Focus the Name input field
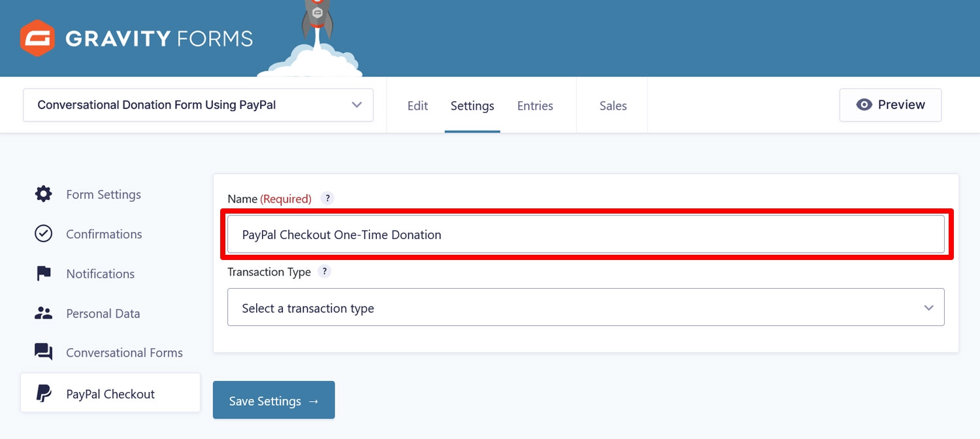The height and width of the screenshot is (439, 980). pos(585,234)
